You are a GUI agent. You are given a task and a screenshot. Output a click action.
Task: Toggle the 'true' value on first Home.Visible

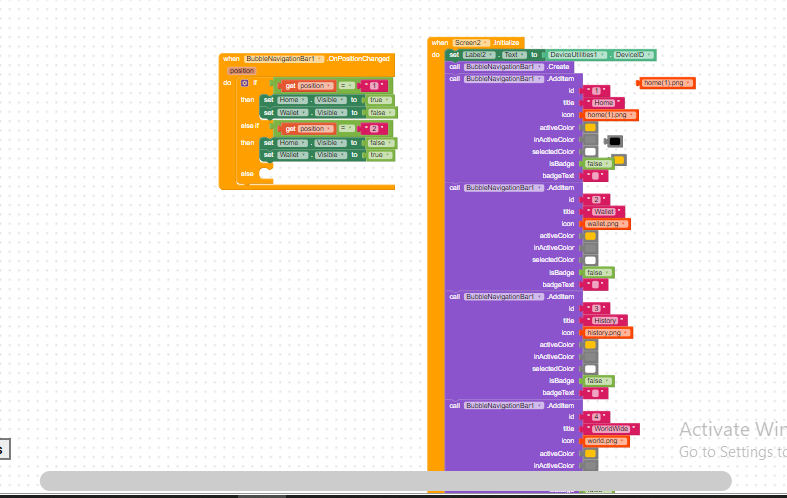380,100
